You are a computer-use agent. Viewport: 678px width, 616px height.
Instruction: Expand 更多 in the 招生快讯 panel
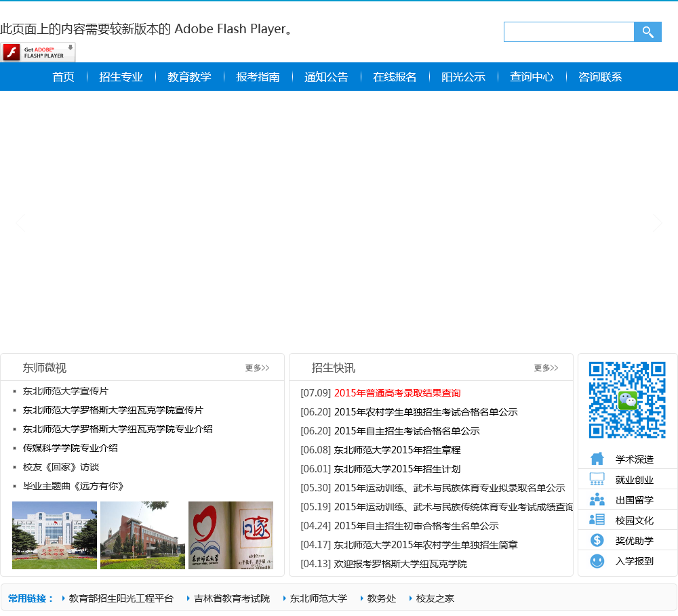click(546, 368)
